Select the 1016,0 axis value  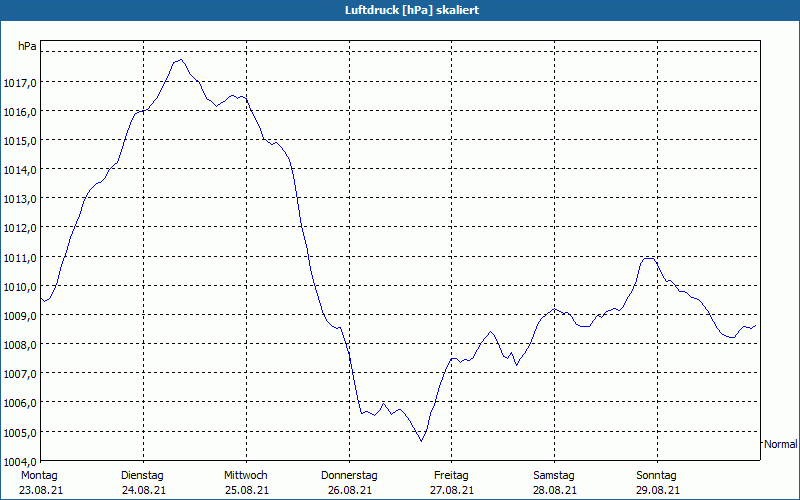tap(20, 112)
